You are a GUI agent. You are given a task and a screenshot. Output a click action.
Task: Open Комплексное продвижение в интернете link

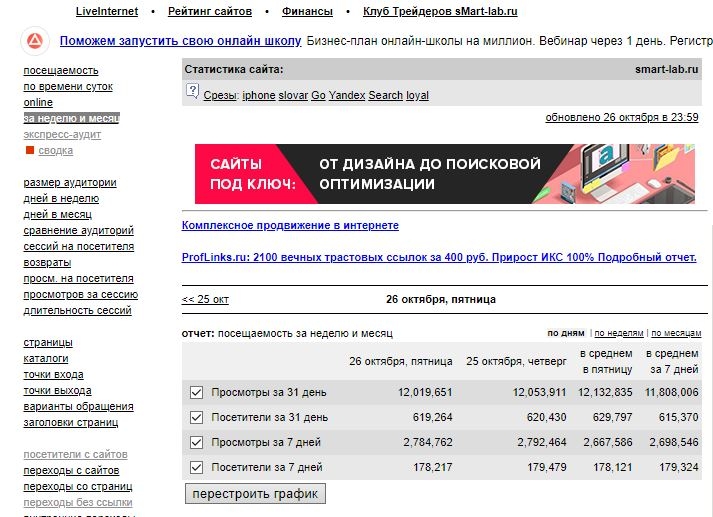coord(290,225)
